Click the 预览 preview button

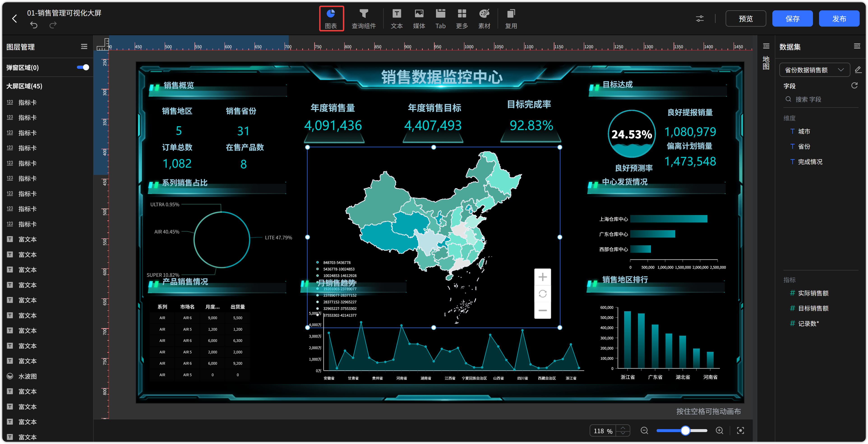[745, 18]
